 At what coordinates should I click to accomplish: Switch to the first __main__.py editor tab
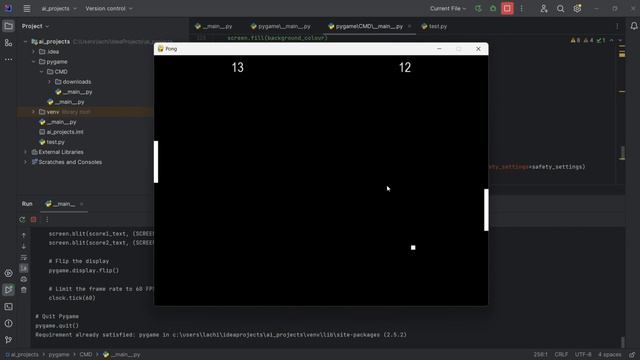click(x=214, y=26)
